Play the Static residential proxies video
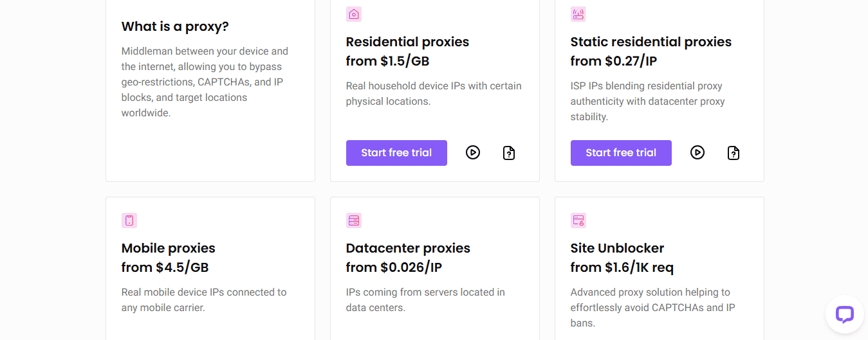This screenshot has width=868, height=340. (697, 153)
